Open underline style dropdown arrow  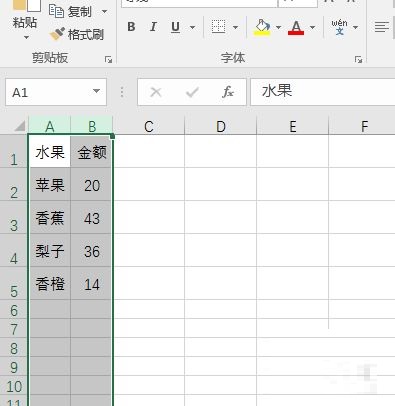(x=192, y=27)
